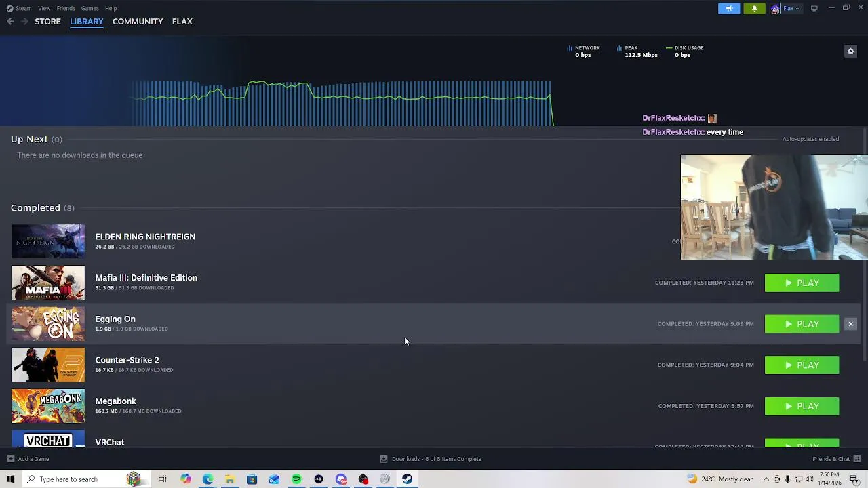Go forward with the right arrow
The width and height of the screenshot is (868, 488).
point(24,22)
